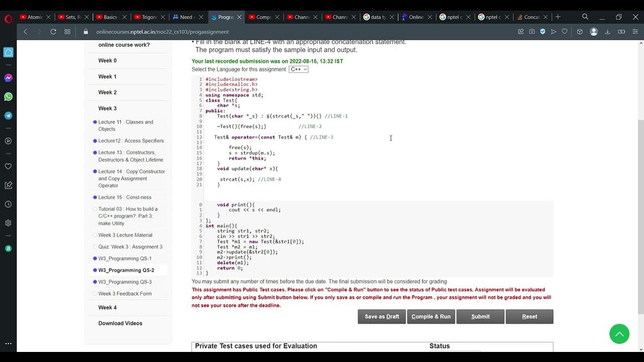Image resolution: width=644 pixels, height=362 pixels.
Task: Close the Program tab
Action: click(x=239, y=17)
